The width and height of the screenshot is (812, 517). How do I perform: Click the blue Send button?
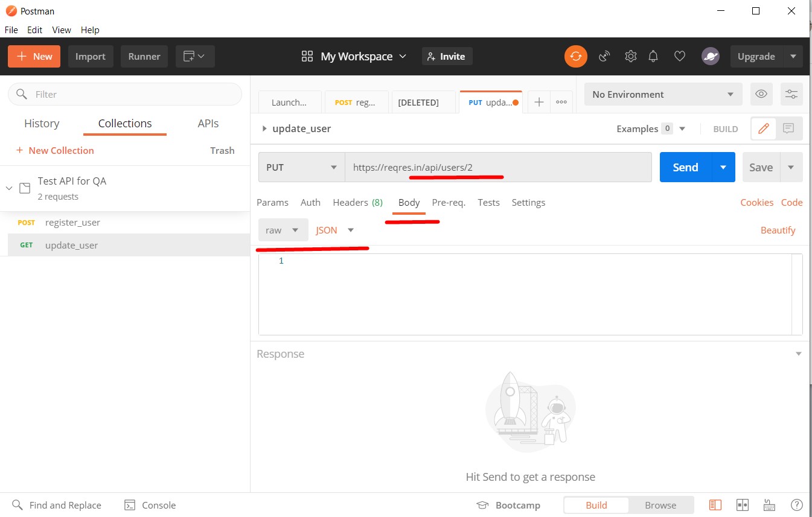(x=685, y=167)
